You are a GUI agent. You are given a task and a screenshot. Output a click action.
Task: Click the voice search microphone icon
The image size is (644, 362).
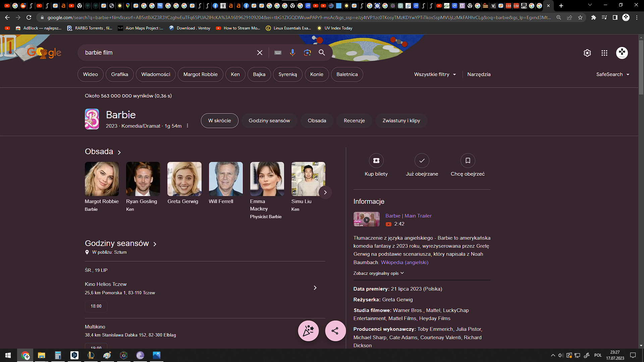pyautogui.click(x=292, y=53)
